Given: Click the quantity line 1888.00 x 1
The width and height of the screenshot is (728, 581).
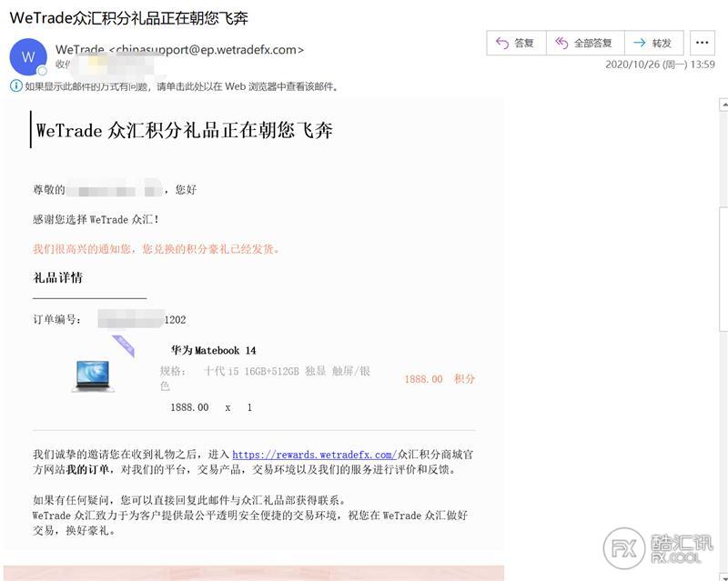Looking at the screenshot, I should [211, 407].
